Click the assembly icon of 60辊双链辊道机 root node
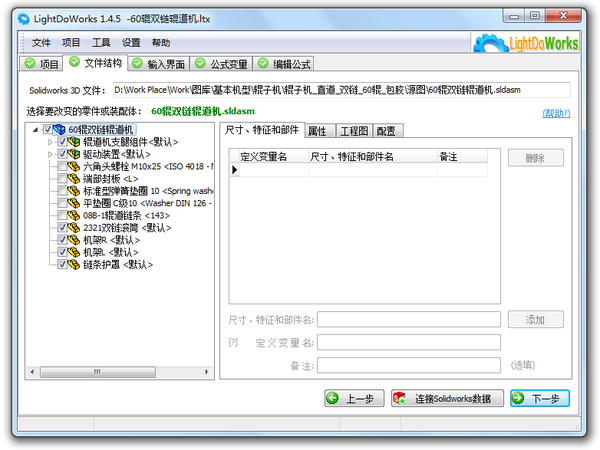Screen dimensions: 600x450 tap(59, 129)
